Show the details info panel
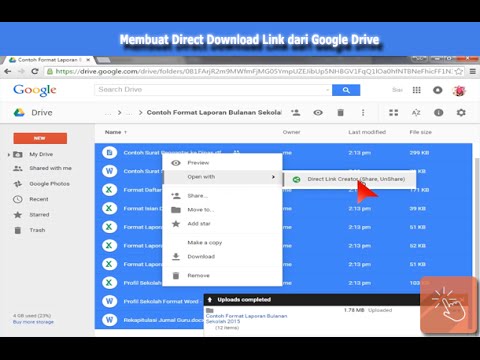 pos(439,113)
